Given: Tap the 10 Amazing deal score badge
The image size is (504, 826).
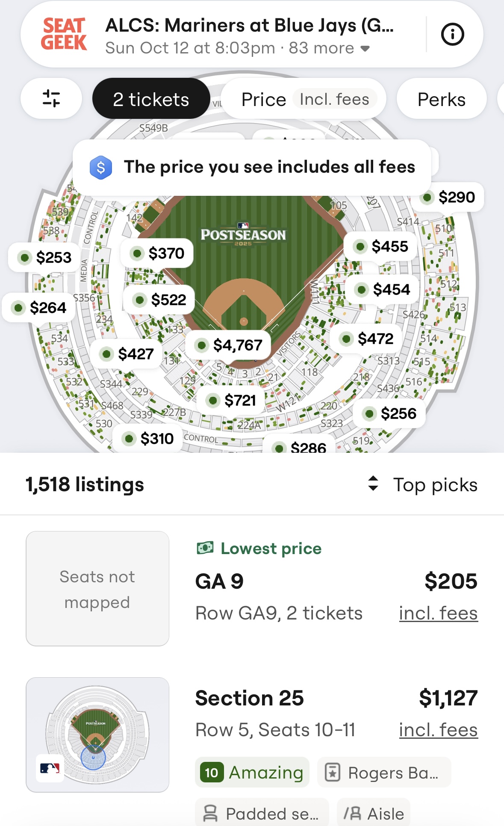Looking at the screenshot, I should pyautogui.click(x=252, y=773).
